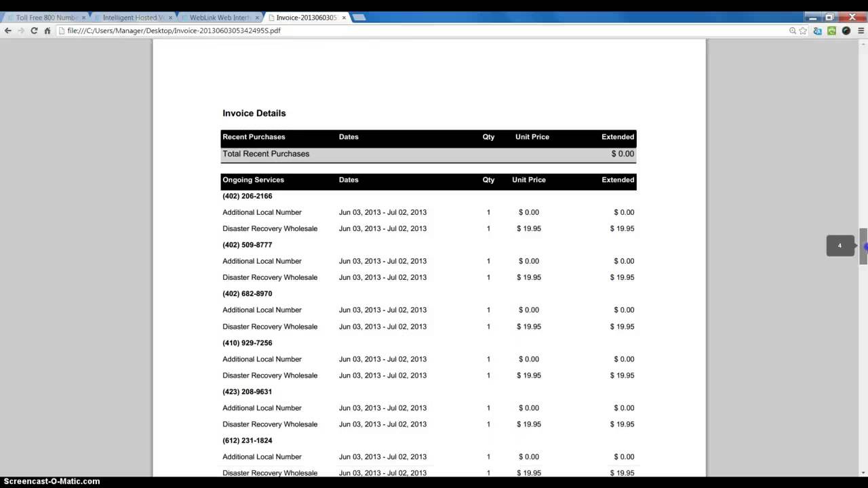Viewport: 868px width, 488px height.
Task: Click Additional Local Number under (402) 682-8970
Action: pos(262,310)
